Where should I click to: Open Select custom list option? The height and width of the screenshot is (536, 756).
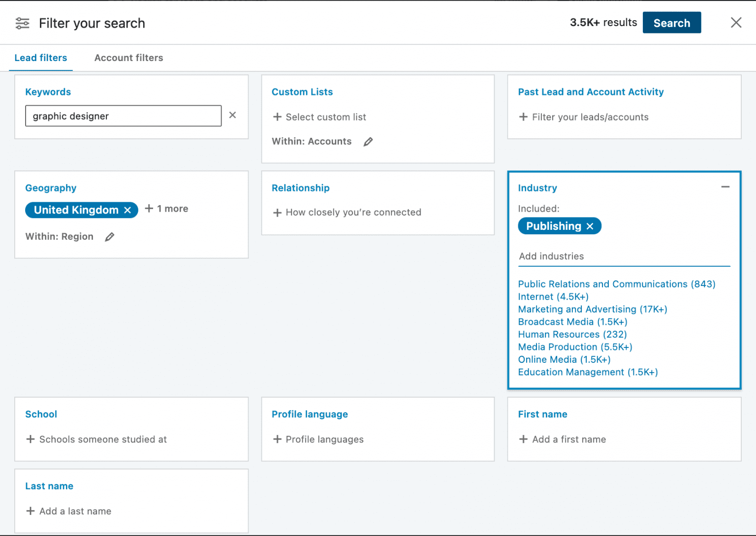coord(320,117)
